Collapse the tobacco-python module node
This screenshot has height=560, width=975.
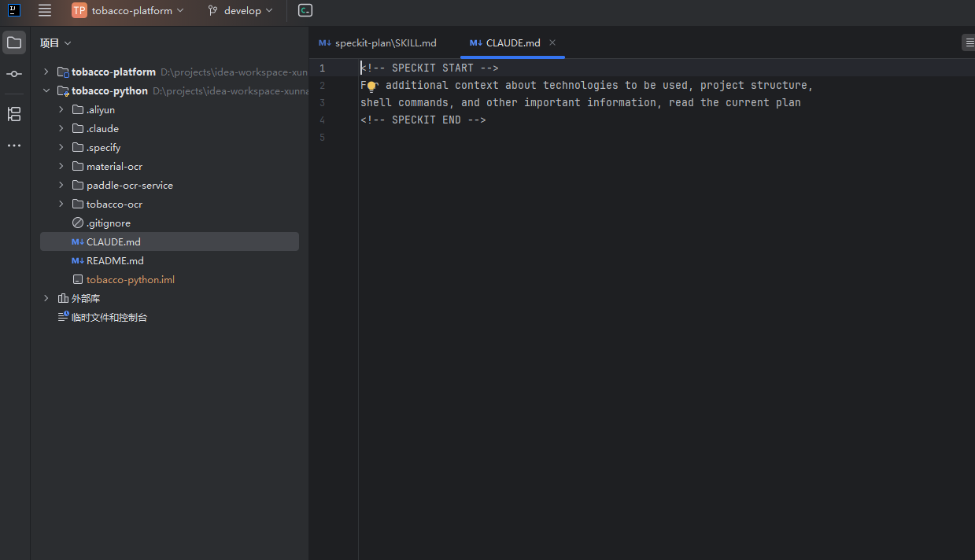(46, 90)
